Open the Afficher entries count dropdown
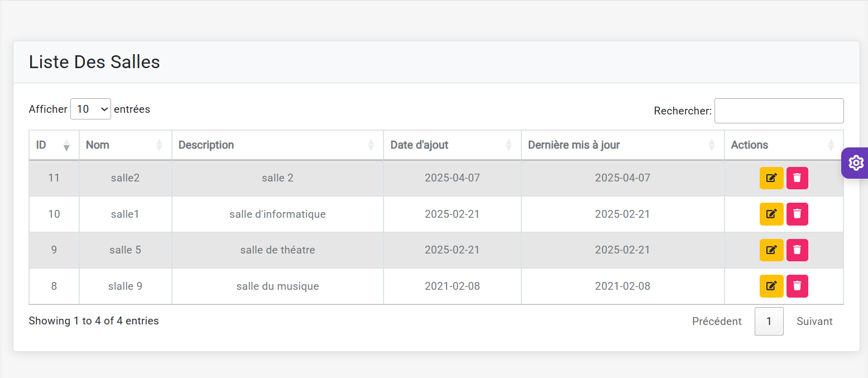 90,109
